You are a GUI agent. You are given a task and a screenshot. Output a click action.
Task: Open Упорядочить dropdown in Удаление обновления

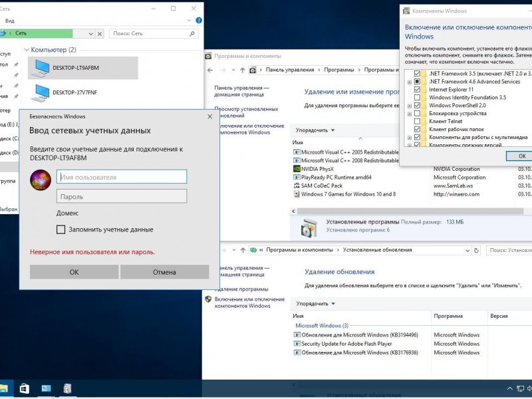pos(315,304)
